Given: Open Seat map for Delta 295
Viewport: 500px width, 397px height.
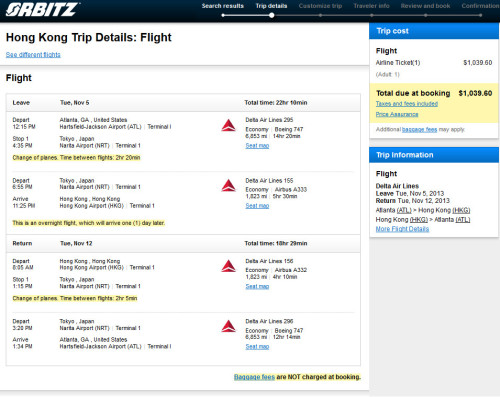Looking at the screenshot, I should click(257, 146).
